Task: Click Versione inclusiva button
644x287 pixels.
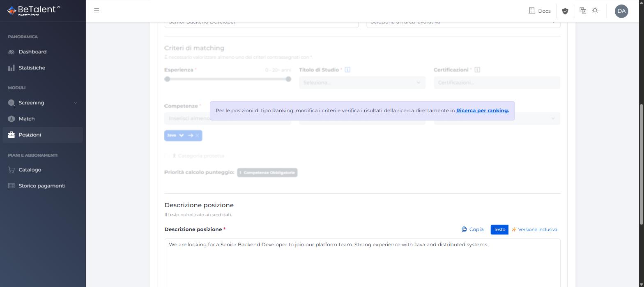Action: coord(534,229)
